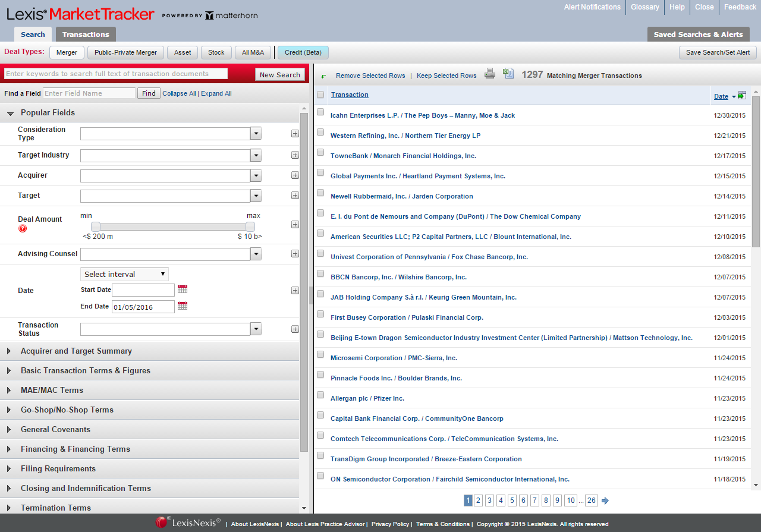This screenshot has height=532, width=761.
Task: Click the New Search button
Action: tap(280, 74)
